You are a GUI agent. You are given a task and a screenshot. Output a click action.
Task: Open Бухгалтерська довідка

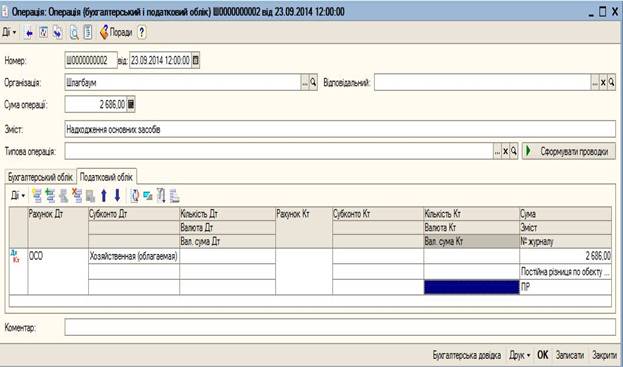tap(466, 355)
